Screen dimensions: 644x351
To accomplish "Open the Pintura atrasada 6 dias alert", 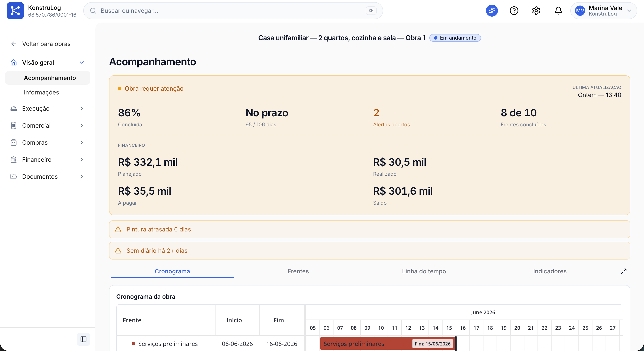I will [x=369, y=229].
